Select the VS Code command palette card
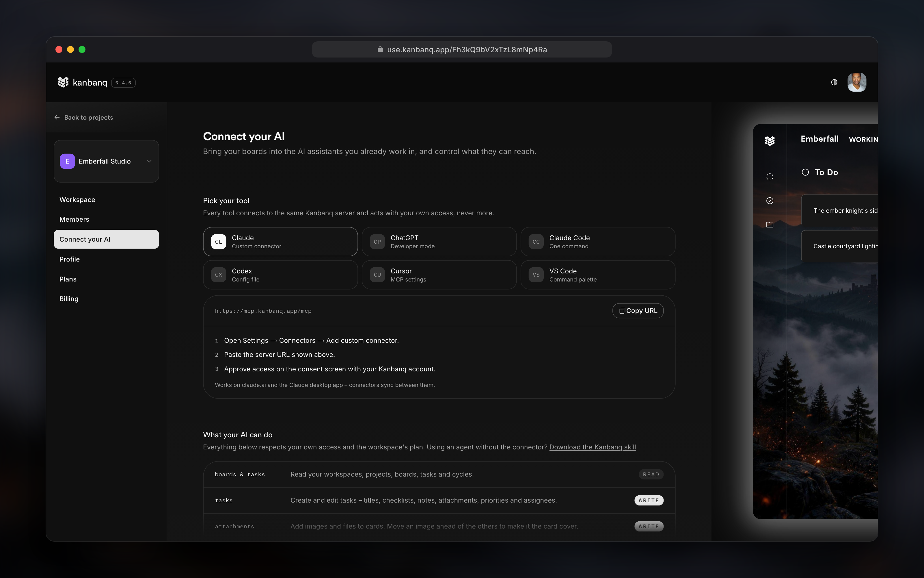The image size is (924, 578). click(x=598, y=275)
